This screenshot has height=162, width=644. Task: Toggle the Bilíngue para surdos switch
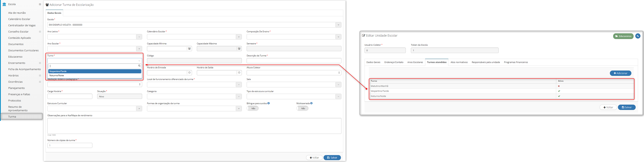coord(252,108)
